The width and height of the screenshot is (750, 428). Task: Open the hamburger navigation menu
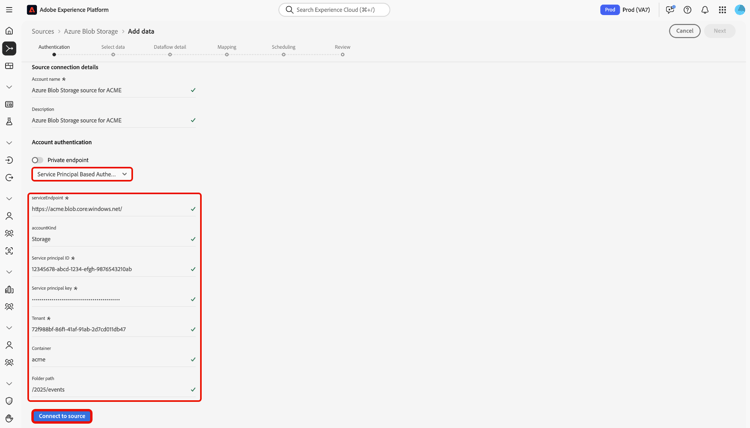click(9, 10)
